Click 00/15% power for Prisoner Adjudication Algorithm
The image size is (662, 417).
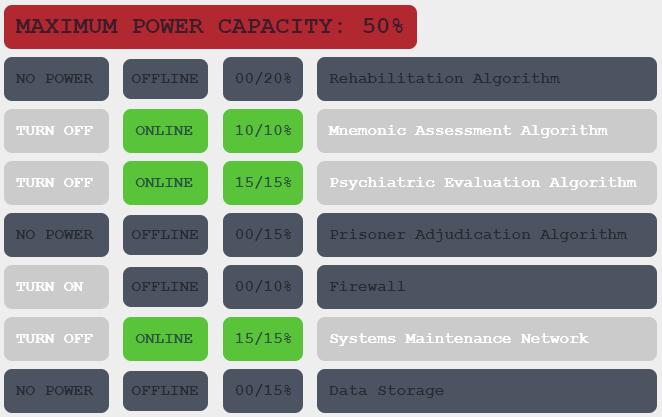(x=263, y=235)
